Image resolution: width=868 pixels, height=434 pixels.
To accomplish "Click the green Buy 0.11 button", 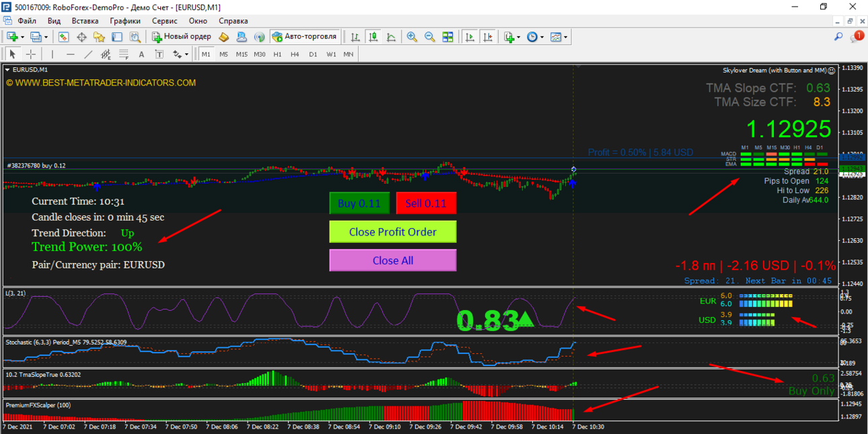I will tap(359, 203).
